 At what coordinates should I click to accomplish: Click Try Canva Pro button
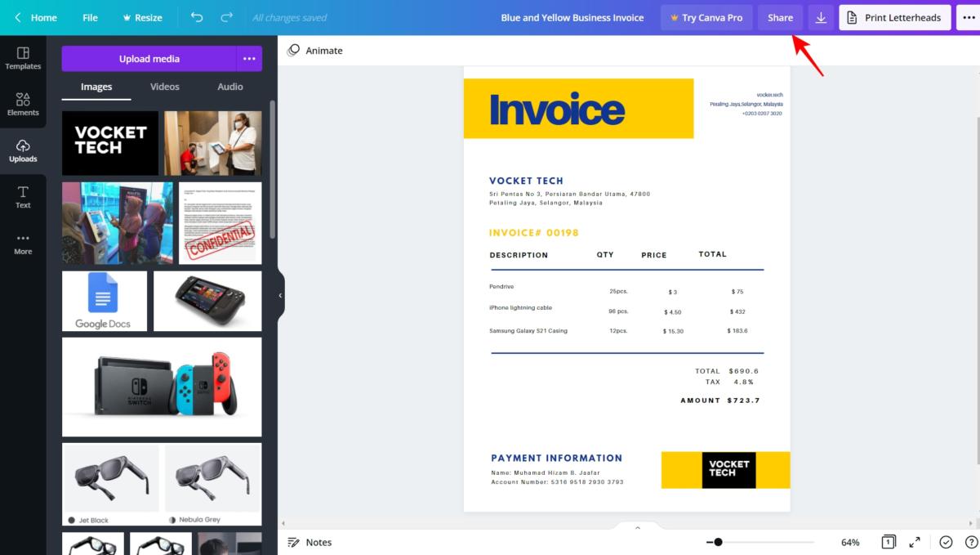click(x=706, y=17)
